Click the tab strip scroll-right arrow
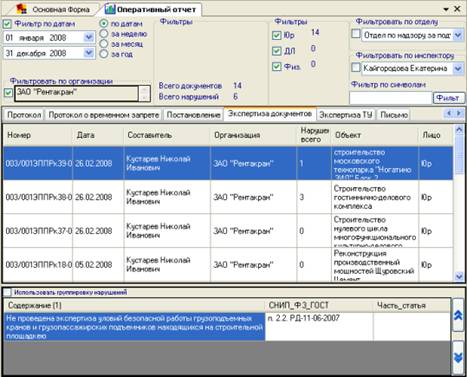Viewport: 467px width, 377px height. click(x=458, y=114)
